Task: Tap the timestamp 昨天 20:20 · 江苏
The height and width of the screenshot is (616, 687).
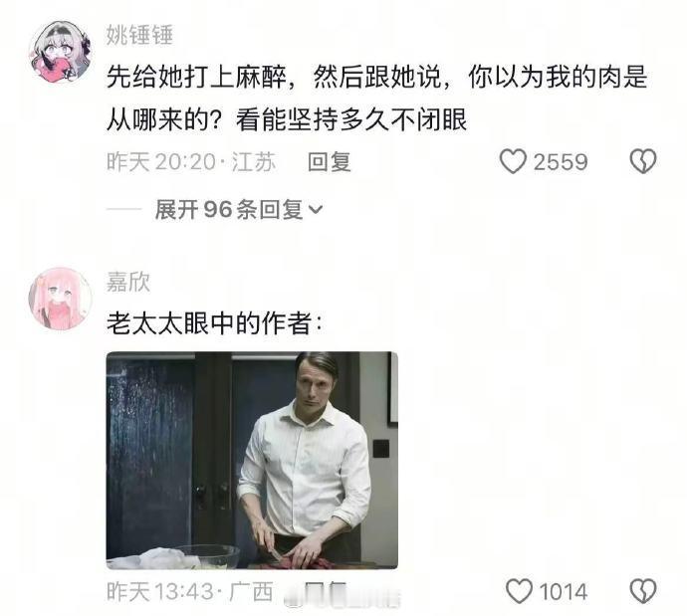Action: 191,162
